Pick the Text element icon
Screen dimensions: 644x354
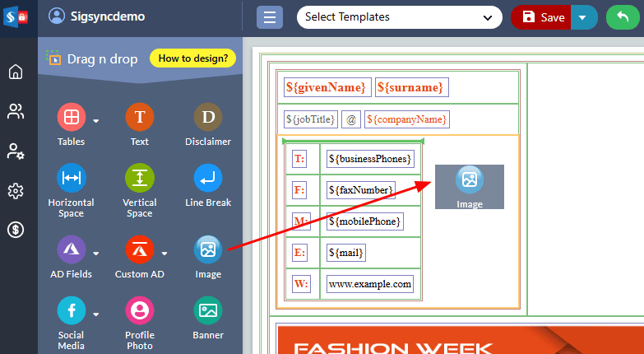point(139,118)
